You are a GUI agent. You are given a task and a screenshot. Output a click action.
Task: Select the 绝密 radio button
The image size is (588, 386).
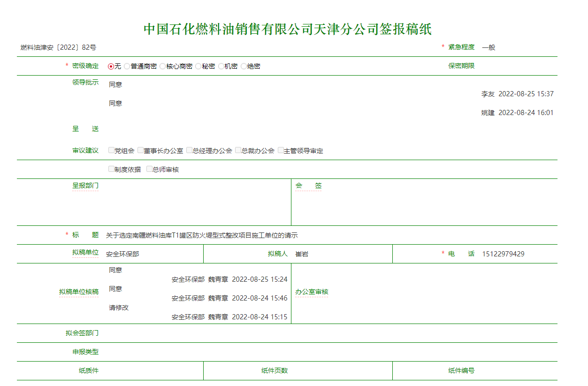tap(244, 66)
